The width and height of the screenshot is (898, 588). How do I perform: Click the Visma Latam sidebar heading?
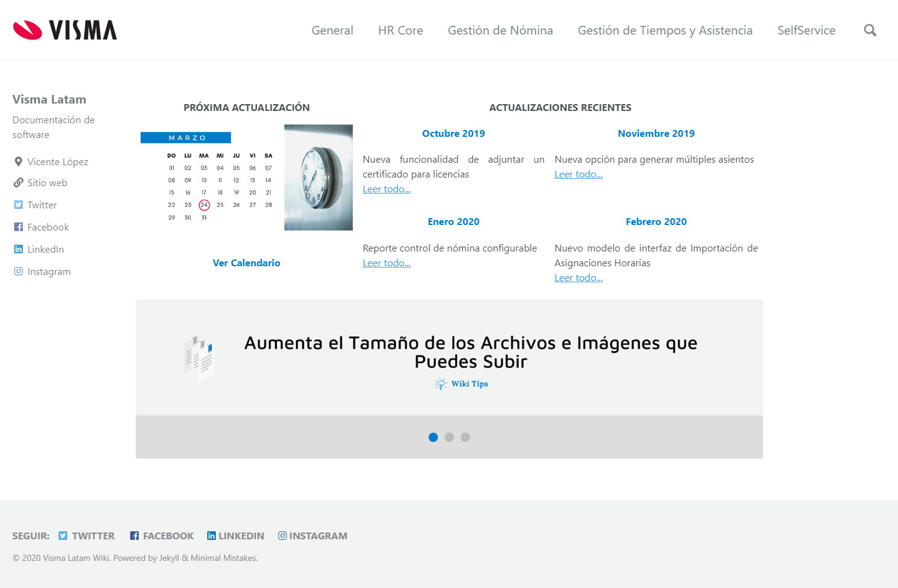(x=49, y=99)
